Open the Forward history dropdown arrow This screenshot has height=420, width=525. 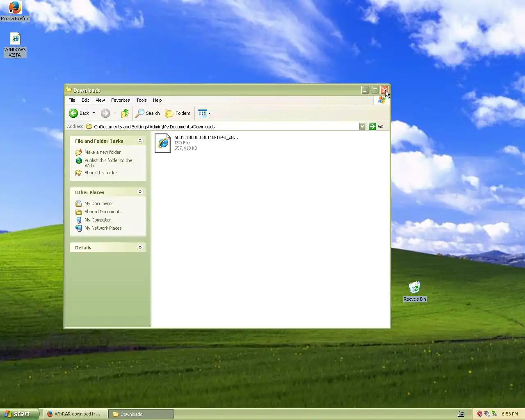tap(115, 113)
